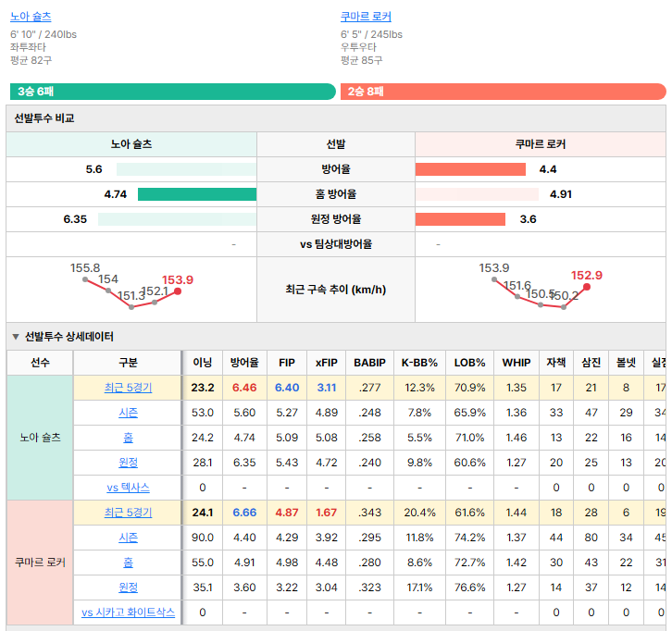Click the 1.46 WHIP cell

(516, 438)
